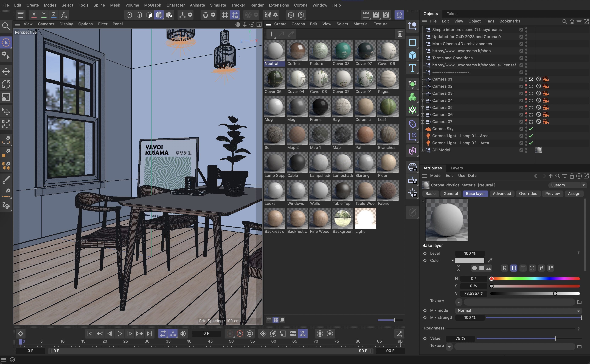Toggle the enable checkmark on Corona Light Lamp 02
Screen dimensions: 590x364
tap(531, 143)
